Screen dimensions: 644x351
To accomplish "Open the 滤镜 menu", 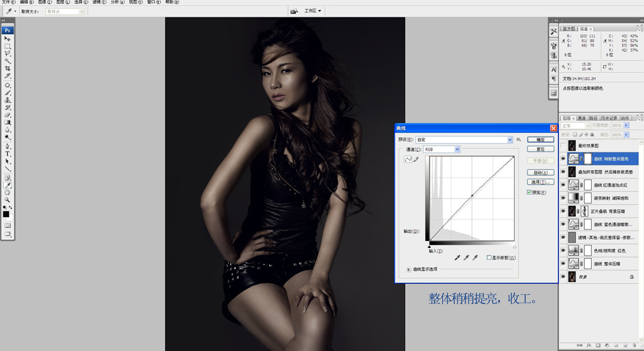I will [99, 2].
